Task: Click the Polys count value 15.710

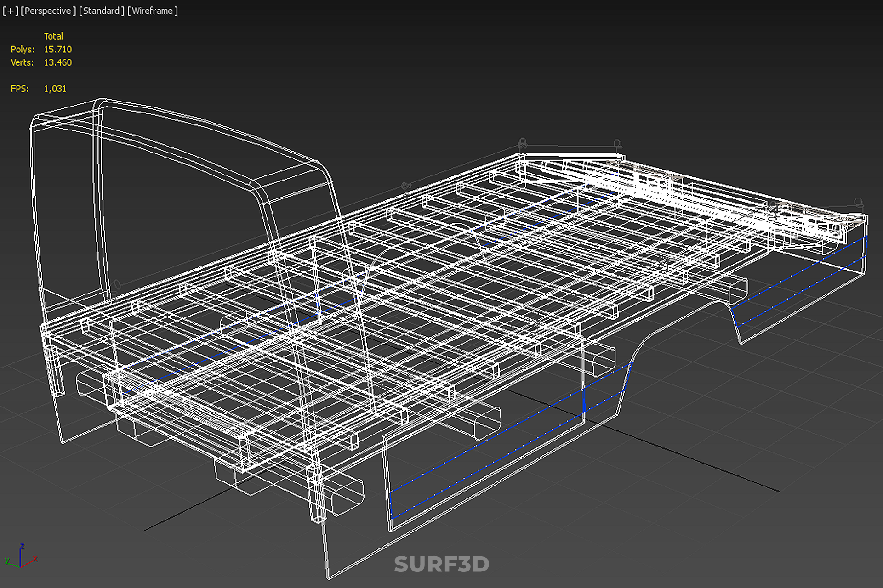Action: click(x=58, y=49)
